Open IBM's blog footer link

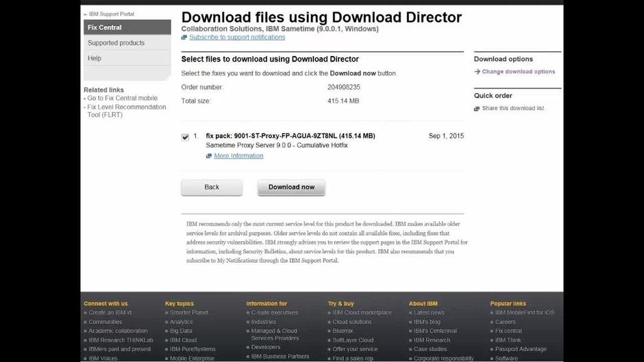click(427, 322)
